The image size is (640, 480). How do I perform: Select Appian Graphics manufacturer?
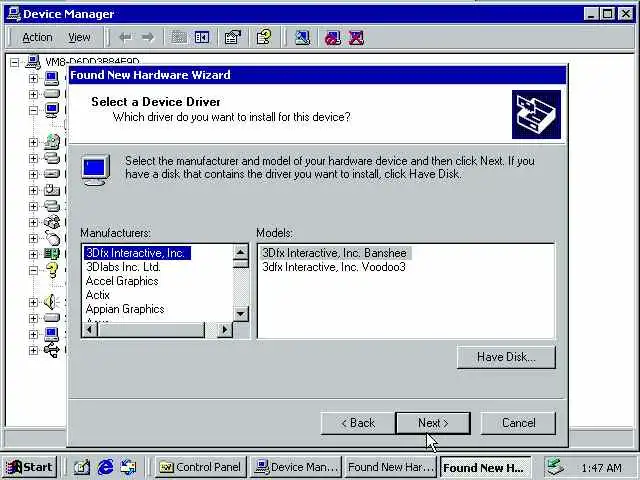click(x=125, y=309)
